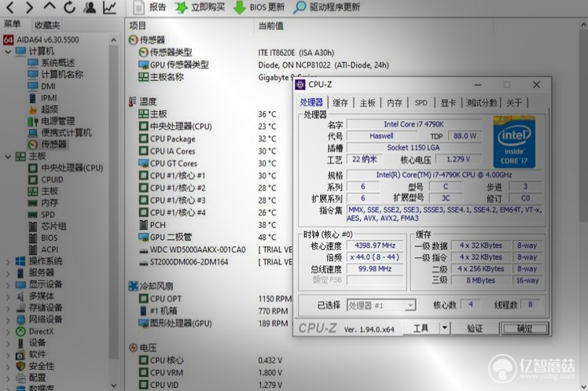Open the 主板 tab in CPU-Z

coord(368,103)
